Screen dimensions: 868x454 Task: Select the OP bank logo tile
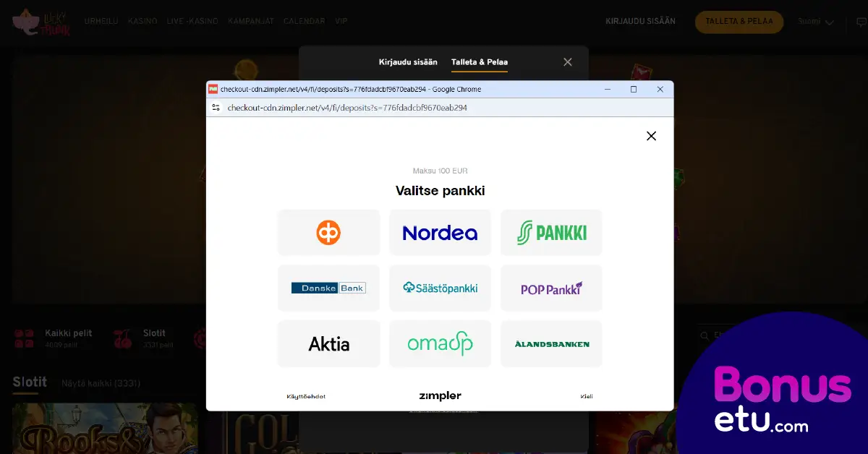click(328, 233)
